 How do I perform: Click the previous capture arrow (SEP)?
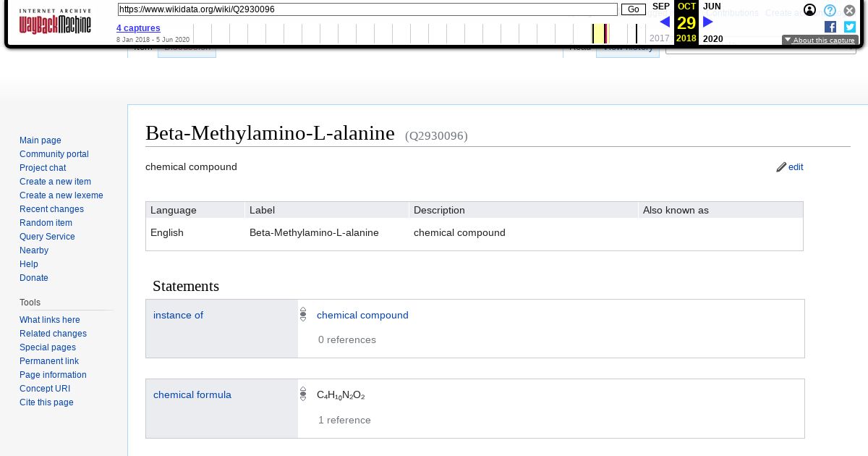coord(665,22)
